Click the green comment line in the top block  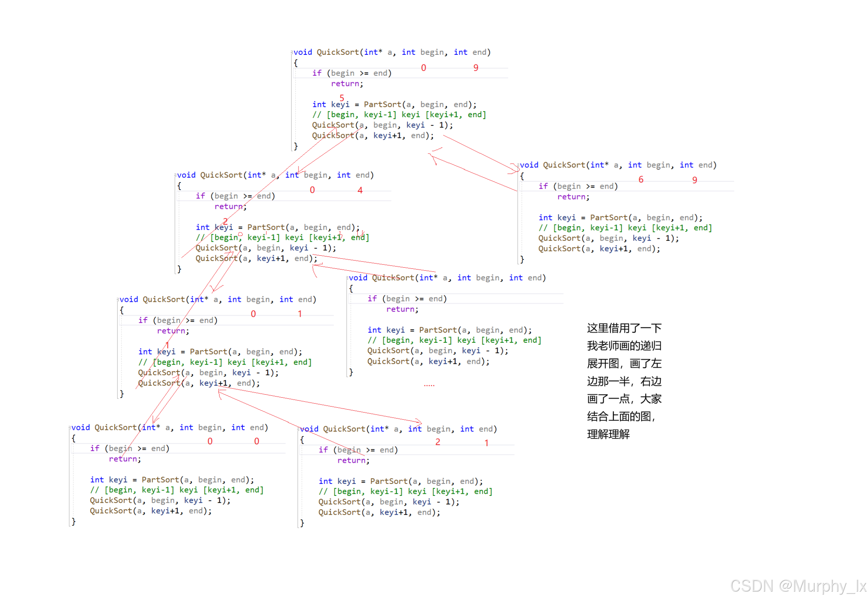(x=399, y=115)
